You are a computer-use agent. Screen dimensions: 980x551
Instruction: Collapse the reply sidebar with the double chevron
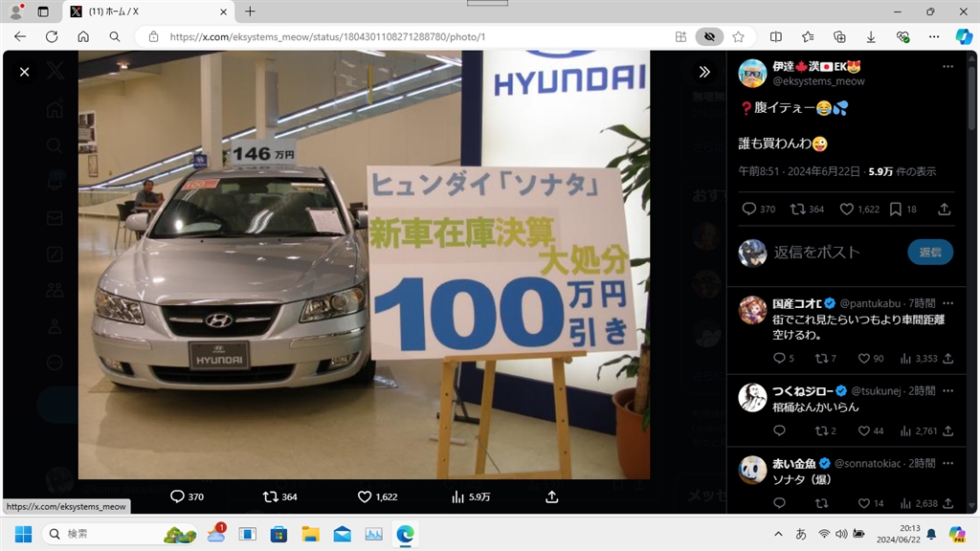click(x=704, y=72)
